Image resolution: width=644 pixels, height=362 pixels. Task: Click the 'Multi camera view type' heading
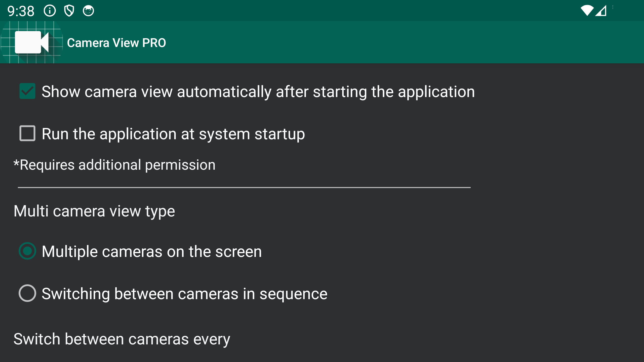coord(94,211)
